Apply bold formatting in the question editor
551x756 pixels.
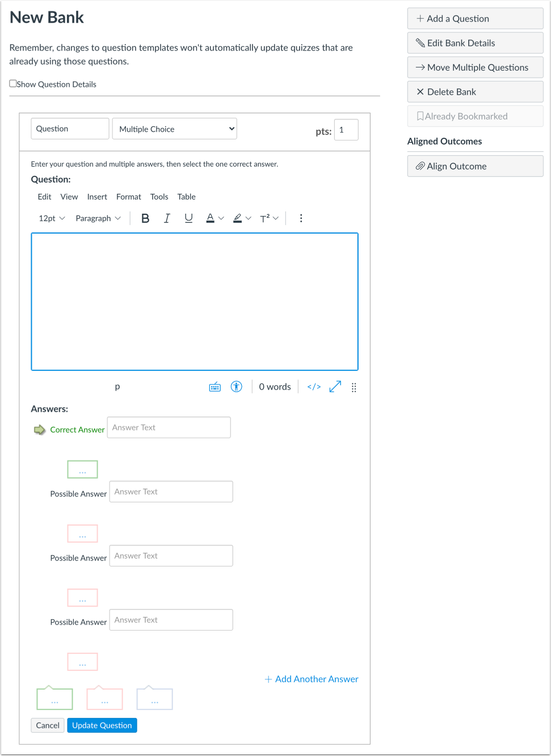145,218
